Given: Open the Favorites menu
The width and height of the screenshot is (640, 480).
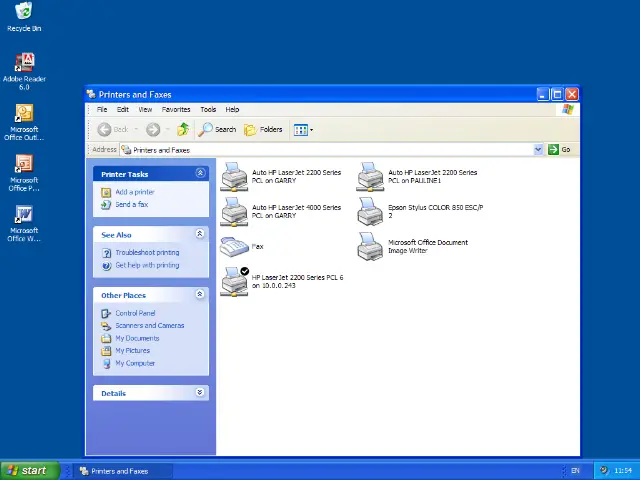Looking at the screenshot, I should pos(176,109).
